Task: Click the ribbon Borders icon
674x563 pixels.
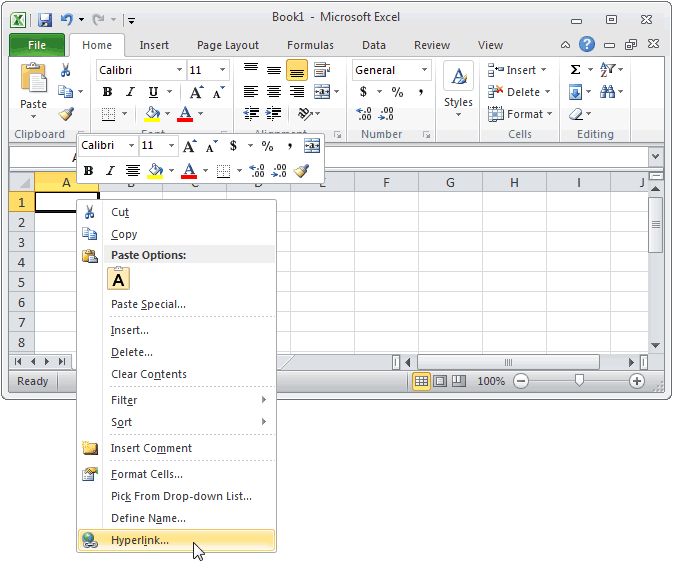Action: (x=108, y=114)
